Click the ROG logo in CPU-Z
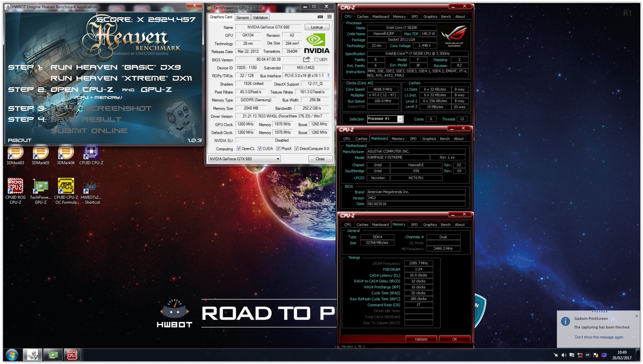The image size is (643, 364). pos(454,36)
